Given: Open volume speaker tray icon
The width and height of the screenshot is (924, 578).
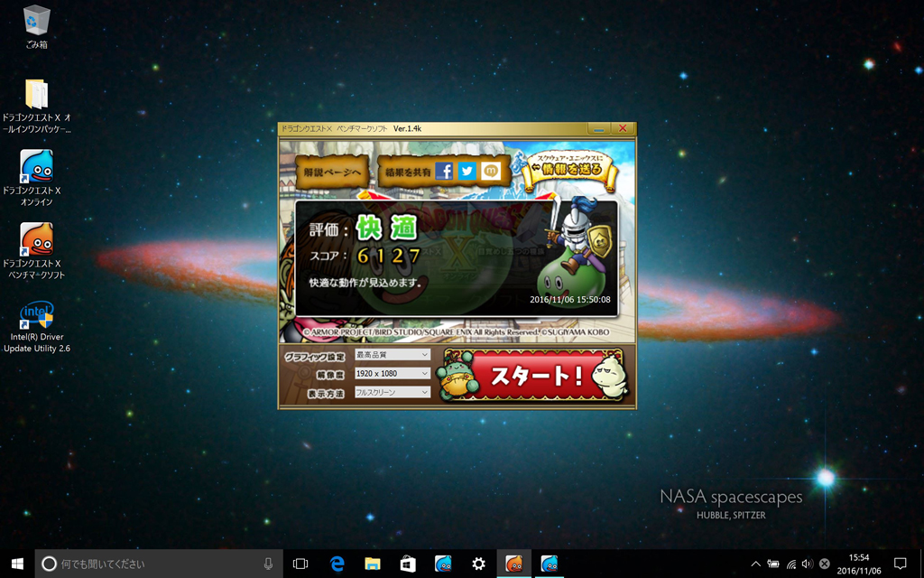Looking at the screenshot, I should [x=808, y=564].
